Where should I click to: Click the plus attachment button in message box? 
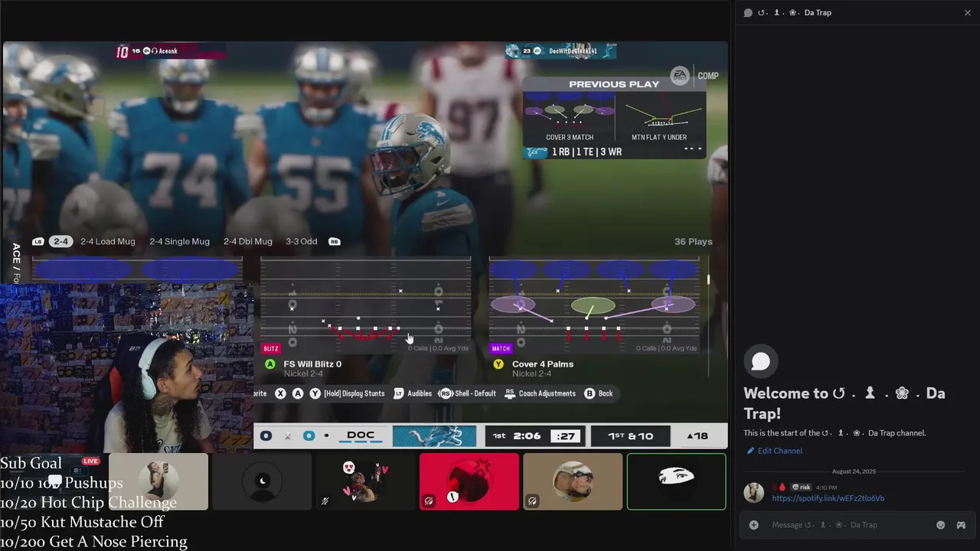(x=754, y=525)
